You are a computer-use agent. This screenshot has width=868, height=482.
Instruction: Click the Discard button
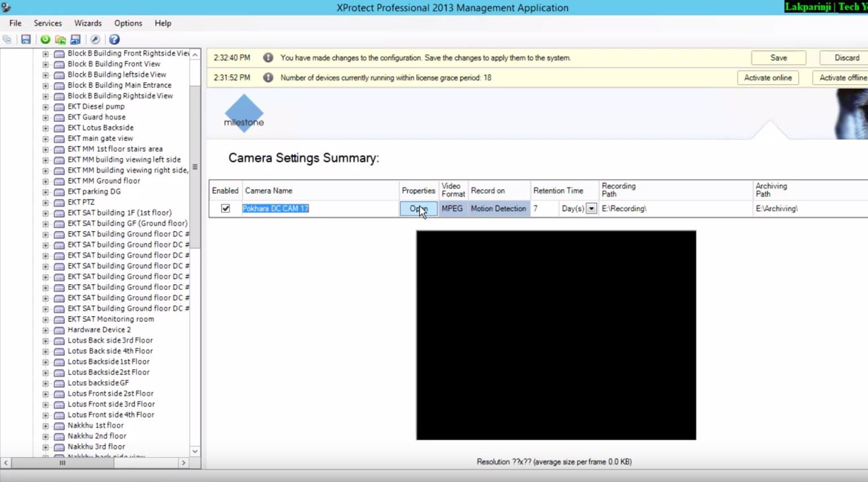[x=844, y=58]
